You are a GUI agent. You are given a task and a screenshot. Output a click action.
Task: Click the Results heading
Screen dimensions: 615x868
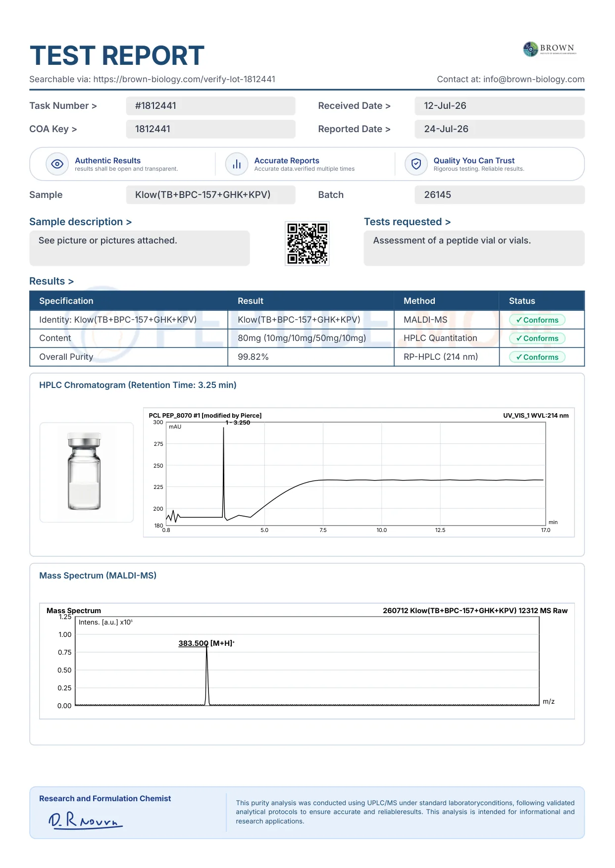51,281
